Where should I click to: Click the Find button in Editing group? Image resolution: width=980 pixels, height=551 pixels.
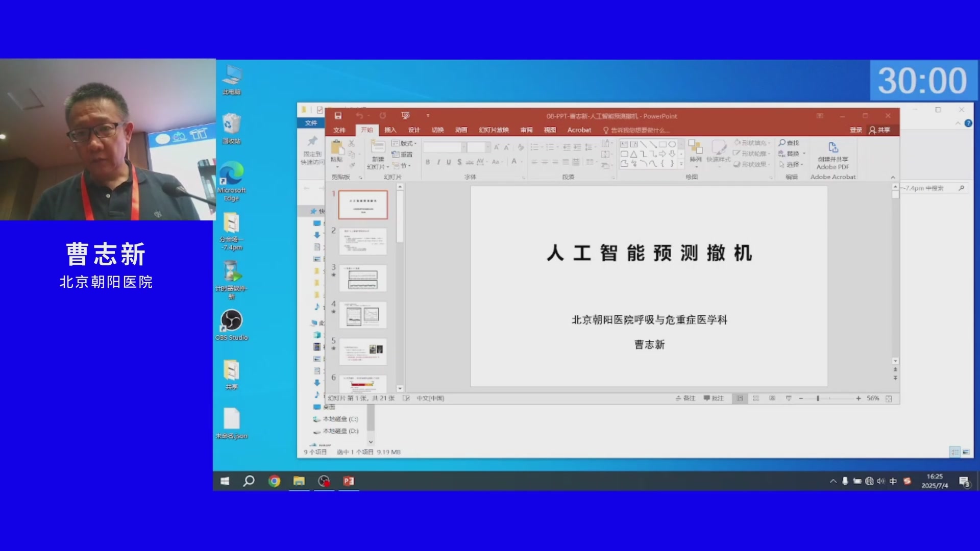pyautogui.click(x=789, y=143)
